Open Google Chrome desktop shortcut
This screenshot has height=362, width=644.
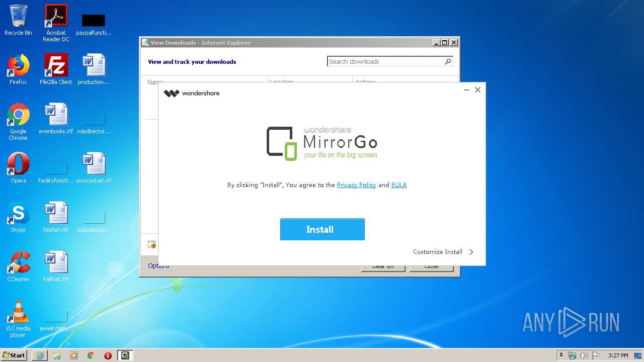(18, 122)
